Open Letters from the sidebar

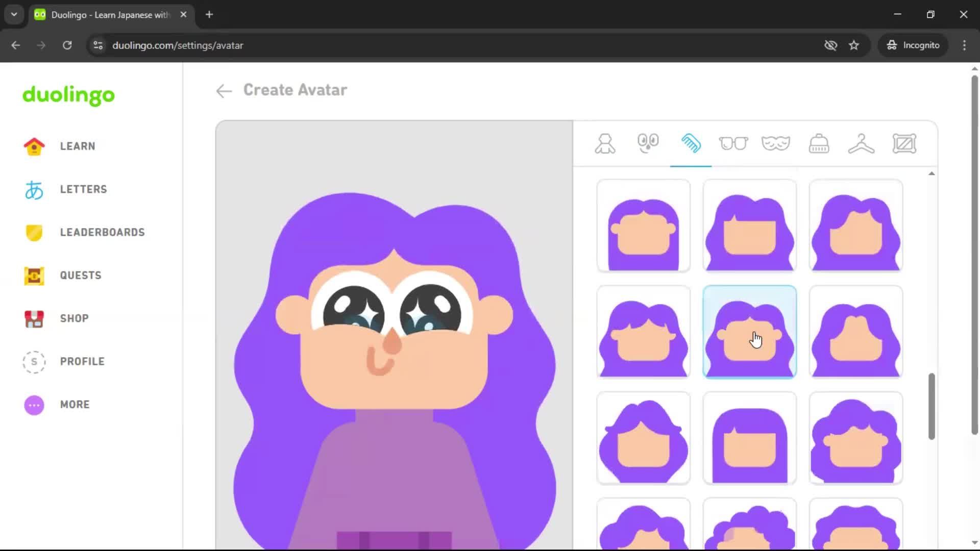pos(83,189)
